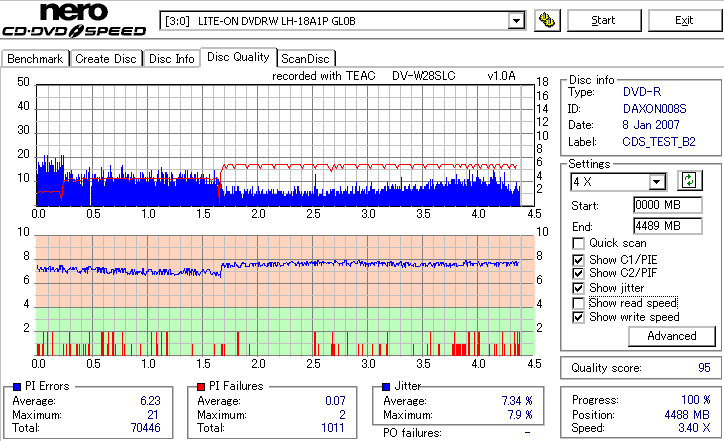Click PI Failures average 0.07
Image resolution: width=724 pixels, height=441 pixels.
(x=335, y=400)
